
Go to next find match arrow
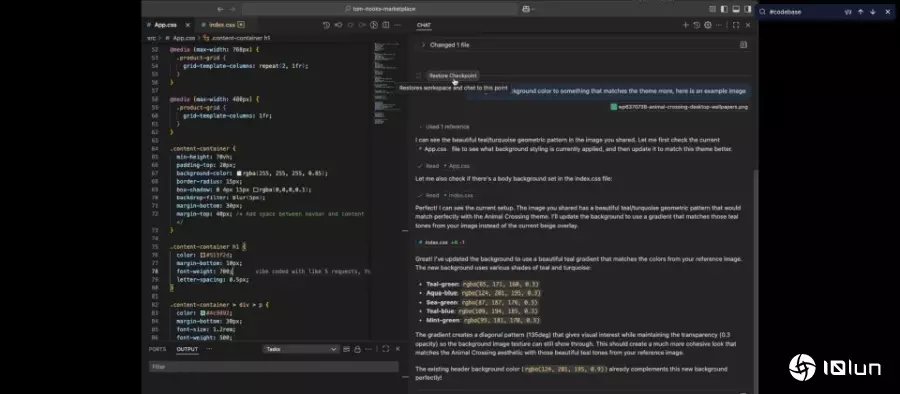[872, 12]
